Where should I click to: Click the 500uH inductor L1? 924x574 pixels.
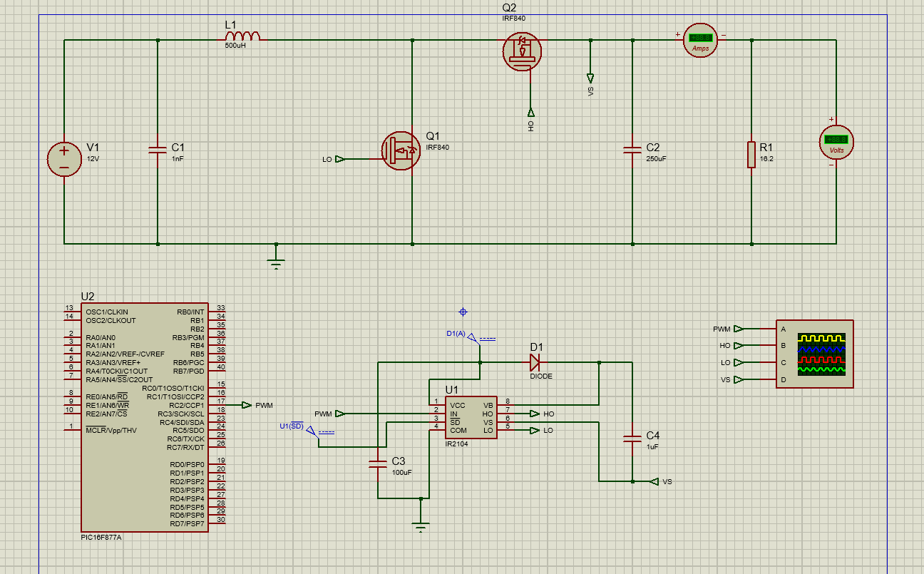[x=242, y=35]
